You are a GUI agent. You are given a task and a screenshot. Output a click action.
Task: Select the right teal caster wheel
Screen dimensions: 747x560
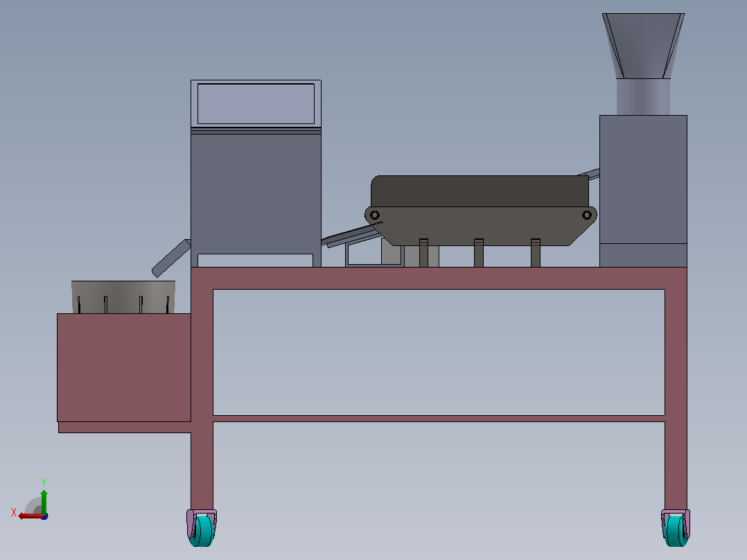pyautogui.click(x=676, y=530)
